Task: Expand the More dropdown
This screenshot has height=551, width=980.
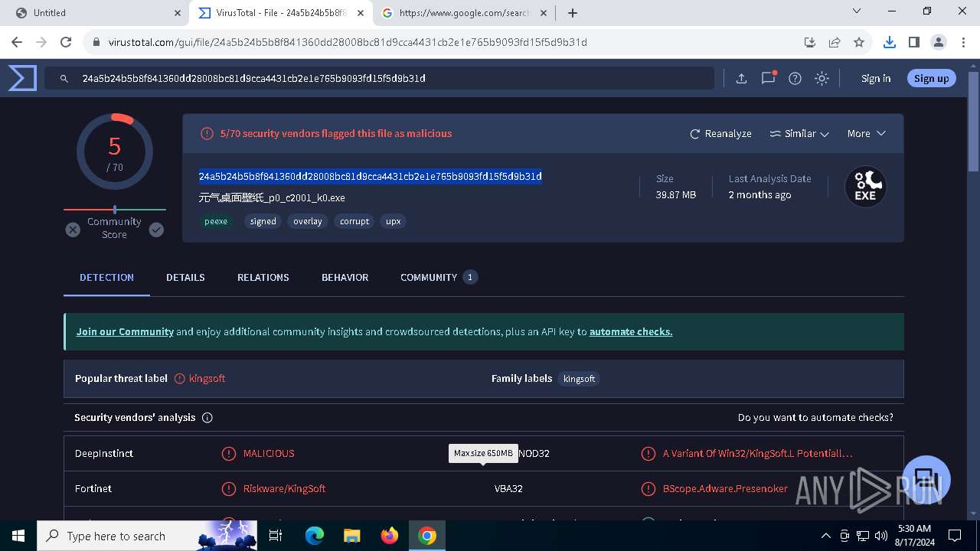Action: (x=866, y=133)
